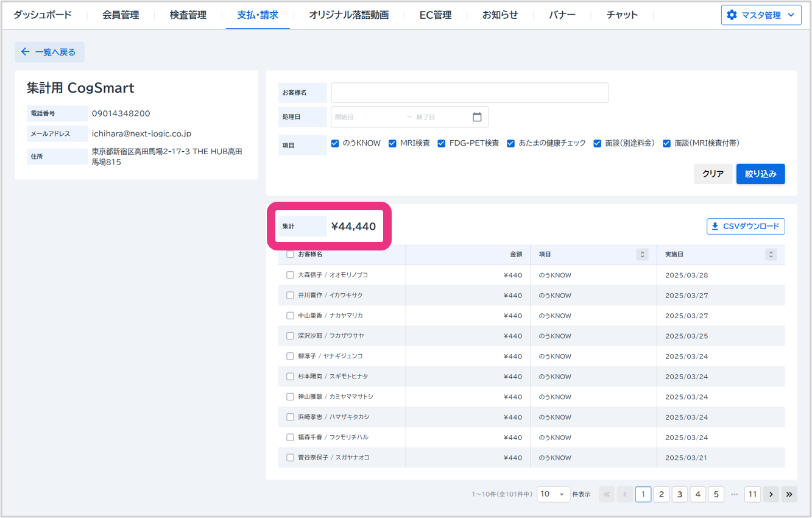Sort by 項目 column sort icon
The height and width of the screenshot is (518, 812).
[642, 255]
